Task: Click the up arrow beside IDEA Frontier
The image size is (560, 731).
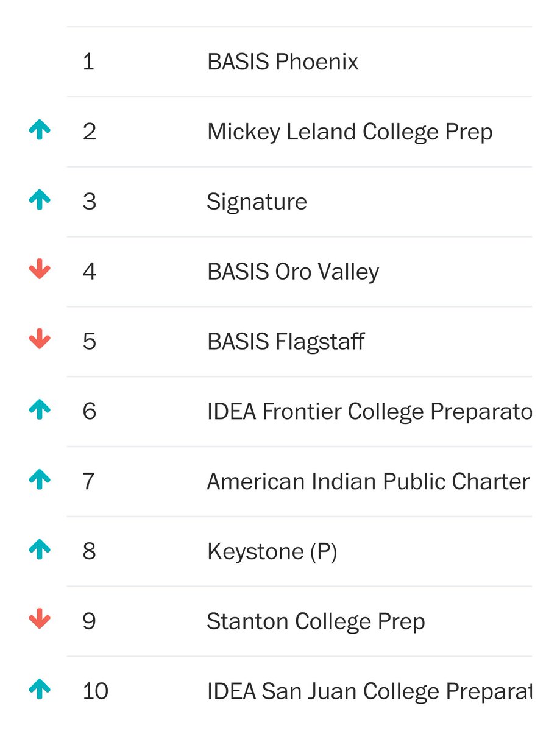Action: 40,410
